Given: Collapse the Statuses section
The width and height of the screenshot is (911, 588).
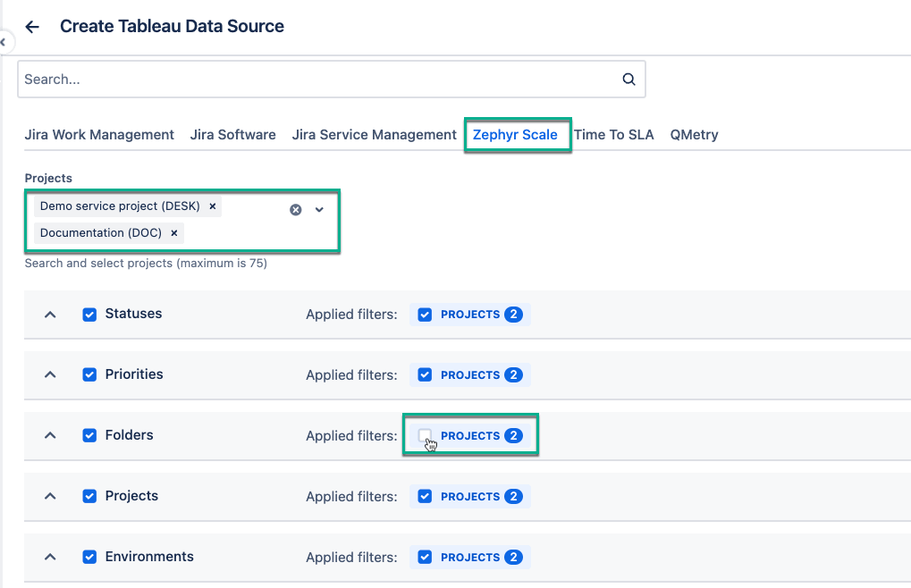Looking at the screenshot, I should [51, 315].
